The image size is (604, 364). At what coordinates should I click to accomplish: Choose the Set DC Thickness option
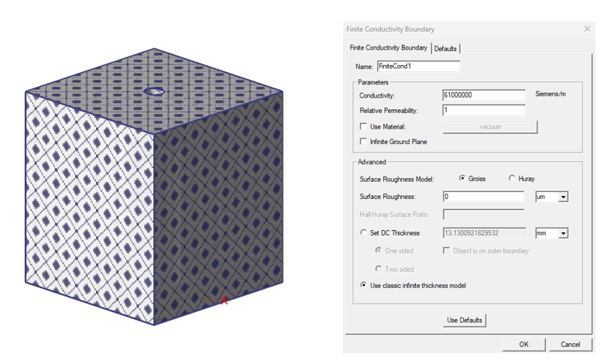tap(364, 232)
